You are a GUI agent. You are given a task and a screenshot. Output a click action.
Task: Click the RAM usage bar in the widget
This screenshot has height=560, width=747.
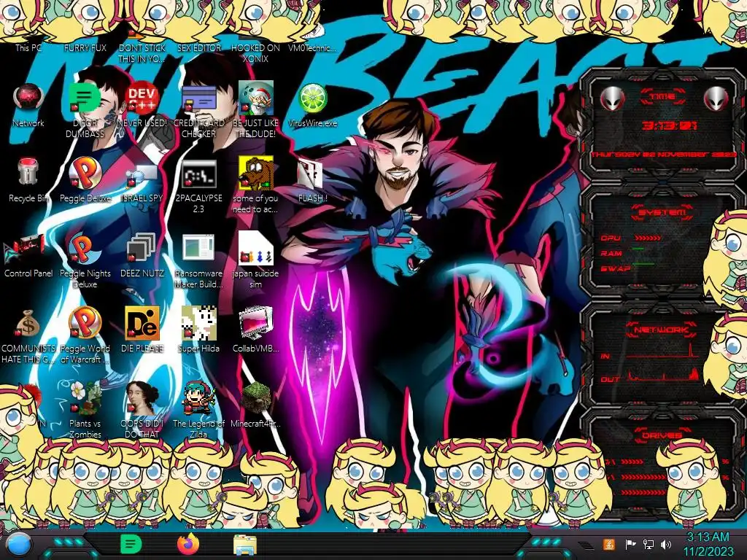pos(638,249)
